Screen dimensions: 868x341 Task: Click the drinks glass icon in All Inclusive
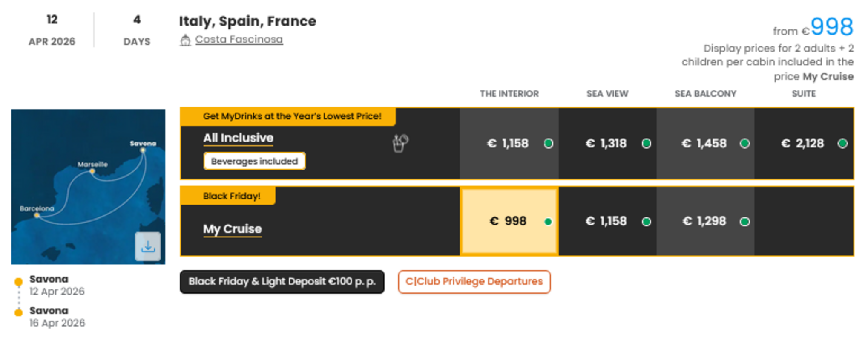pos(400,143)
